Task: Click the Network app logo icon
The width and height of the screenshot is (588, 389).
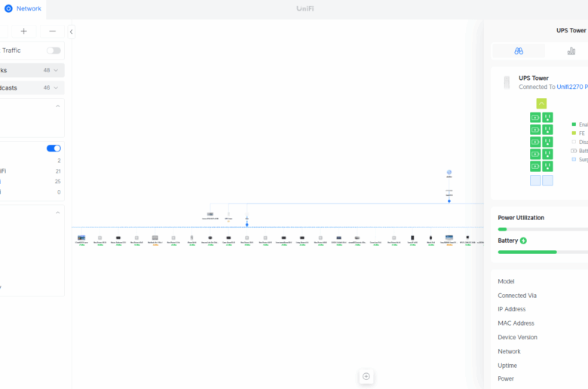Action: point(8,8)
